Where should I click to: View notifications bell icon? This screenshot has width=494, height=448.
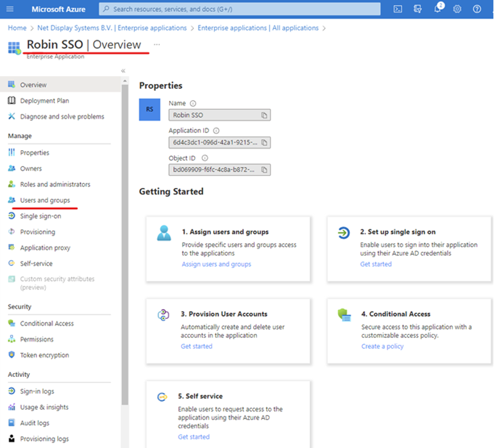click(x=438, y=9)
